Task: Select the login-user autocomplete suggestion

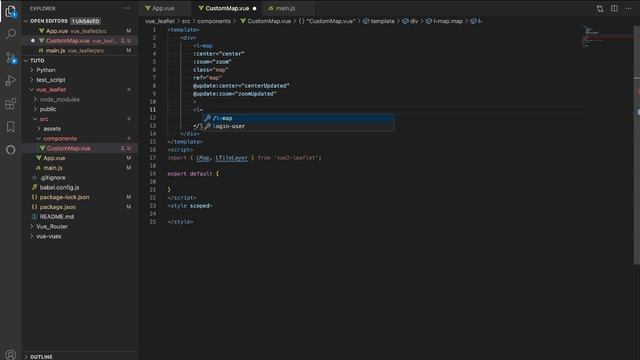Action: [x=299, y=127]
